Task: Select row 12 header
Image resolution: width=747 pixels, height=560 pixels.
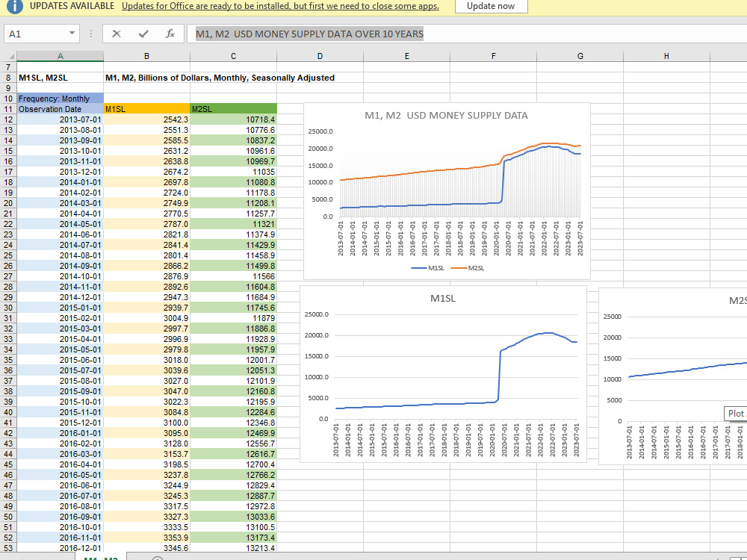Action: [x=8, y=119]
